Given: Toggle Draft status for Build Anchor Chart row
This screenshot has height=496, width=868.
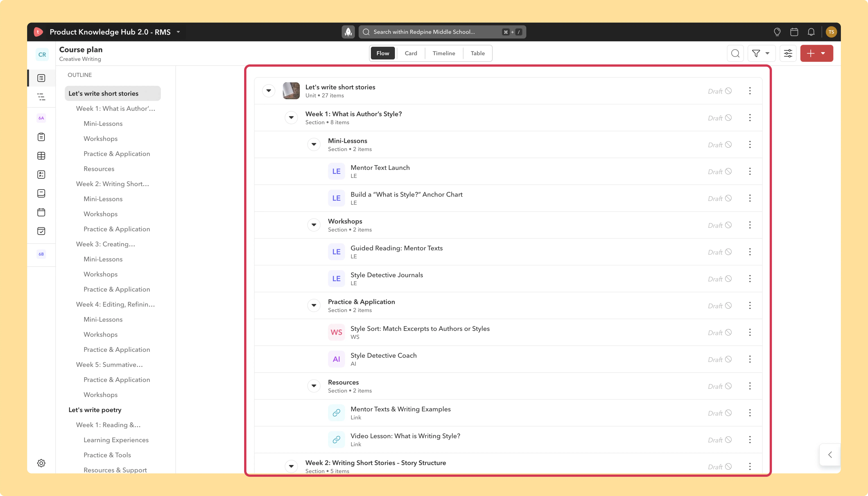Looking at the screenshot, I should pyautogui.click(x=720, y=198).
